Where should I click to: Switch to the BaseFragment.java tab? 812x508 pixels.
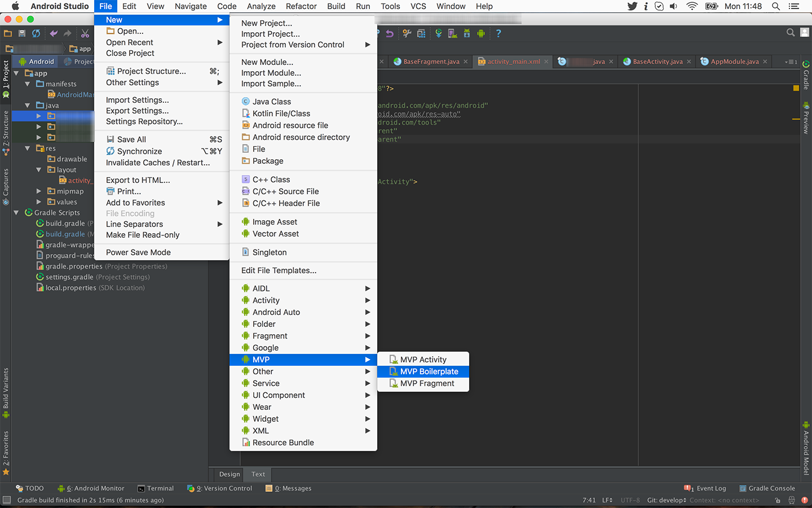[x=431, y=62]
